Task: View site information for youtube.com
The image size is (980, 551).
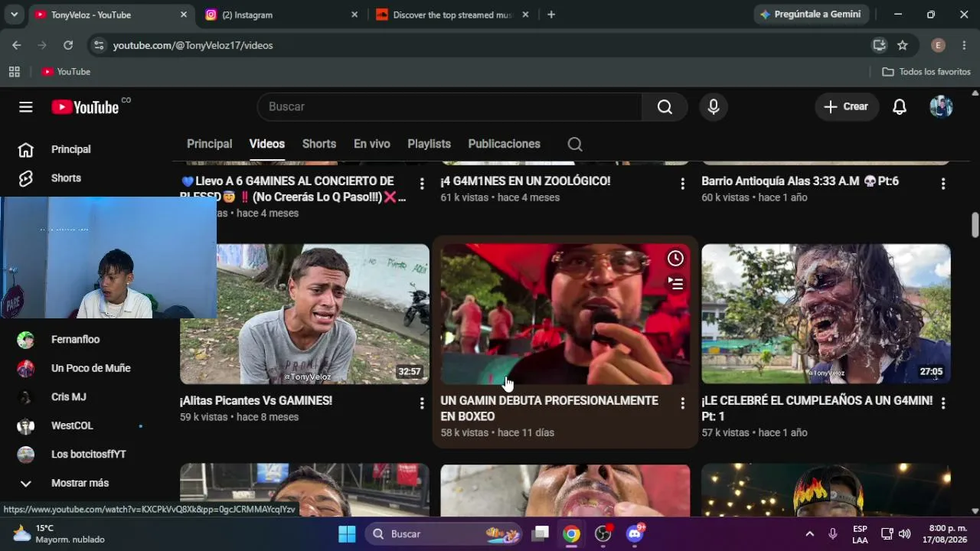Action: 98,45
